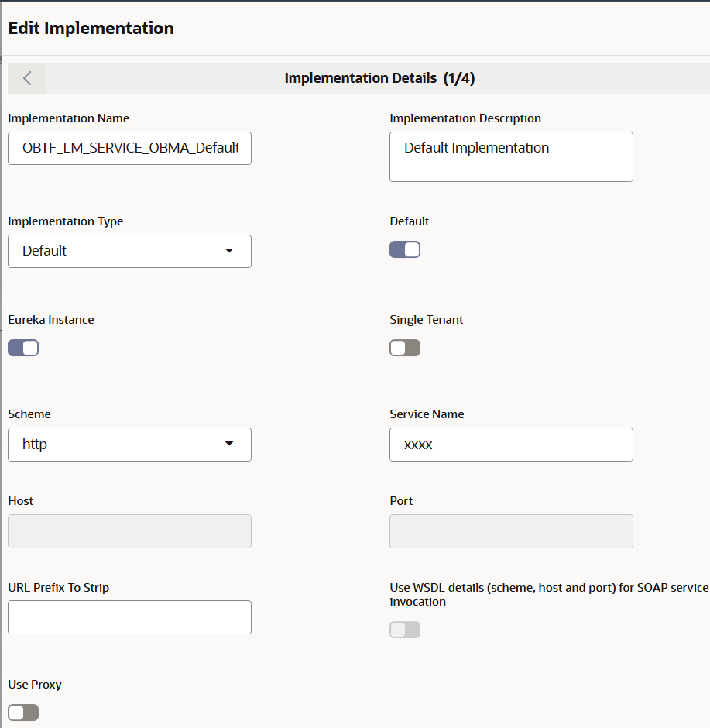
Task: Click the Implementation Type dropdown arrow
Action: tap(228, 251)
